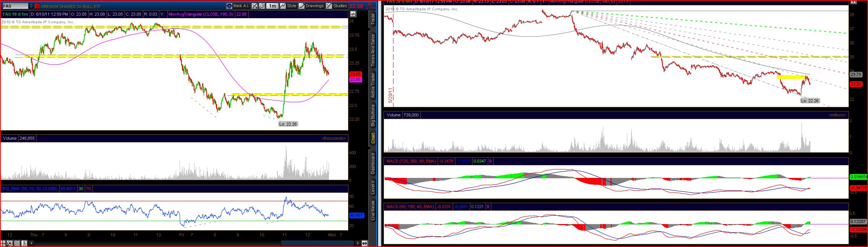The height and width of the screenshot is (247, 868).
Task: Click the FAS symbol input field
Action: (15, 6)
